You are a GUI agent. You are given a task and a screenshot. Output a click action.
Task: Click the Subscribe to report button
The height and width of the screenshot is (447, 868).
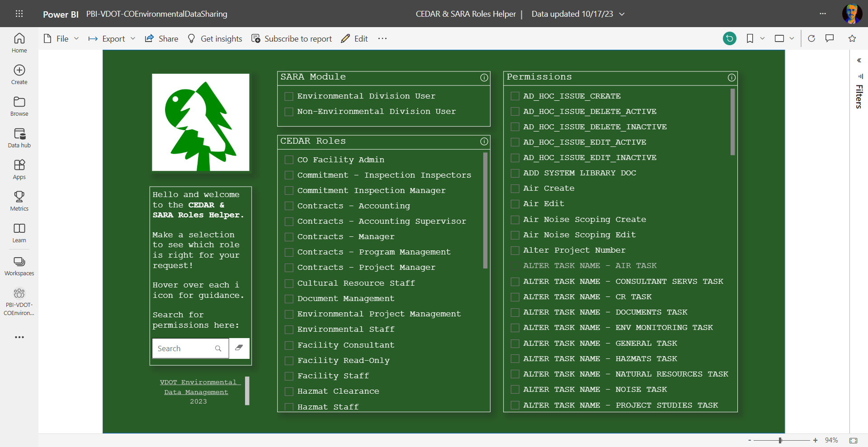coord(292,39)
